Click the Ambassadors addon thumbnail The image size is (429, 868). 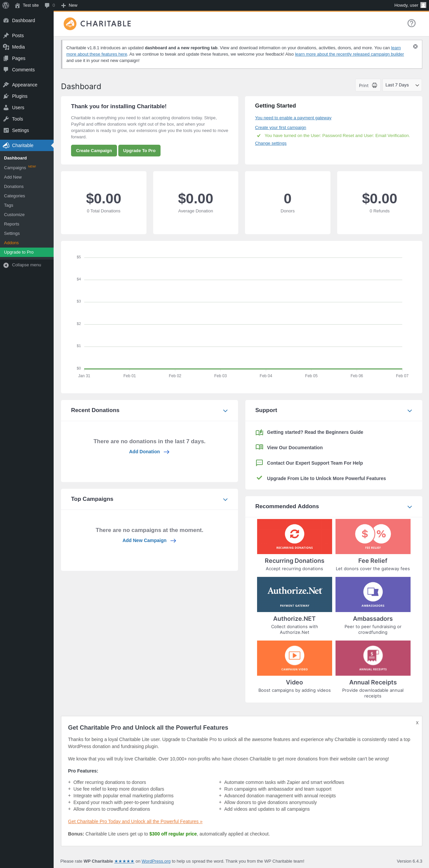[373, 594]
